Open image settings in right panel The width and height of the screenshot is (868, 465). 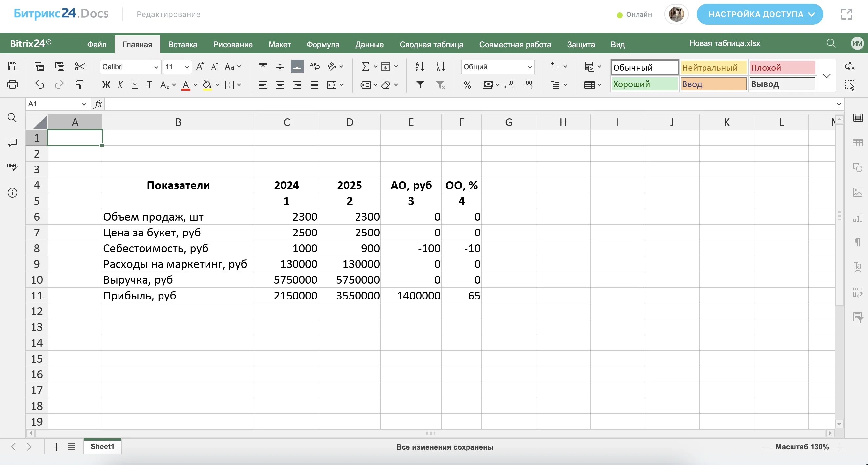coord(857,192)
